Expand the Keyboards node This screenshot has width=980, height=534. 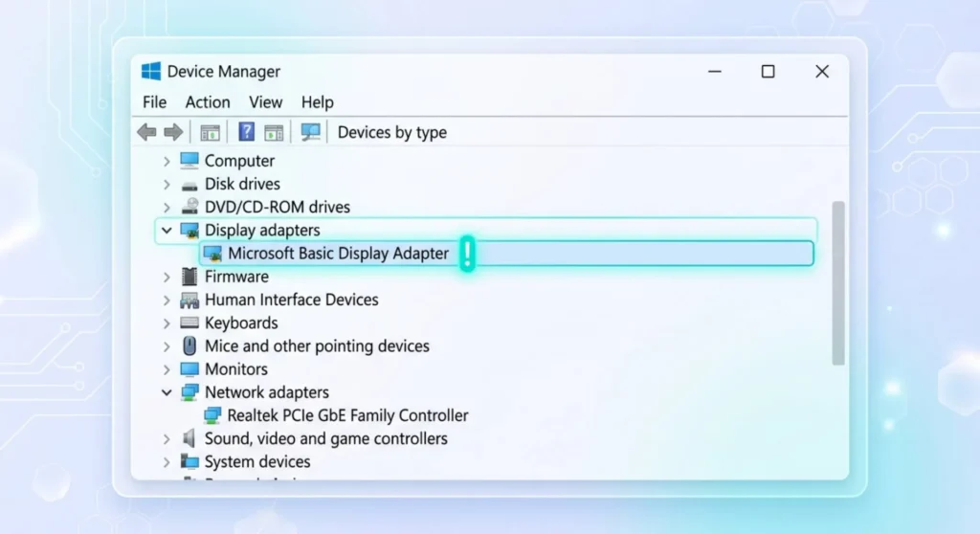[167, 323]
